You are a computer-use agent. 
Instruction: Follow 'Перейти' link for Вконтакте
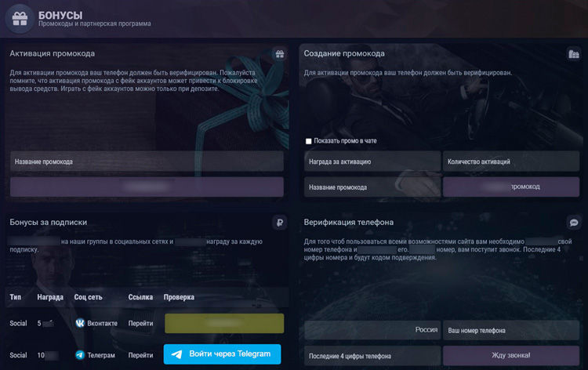(140, 323)
